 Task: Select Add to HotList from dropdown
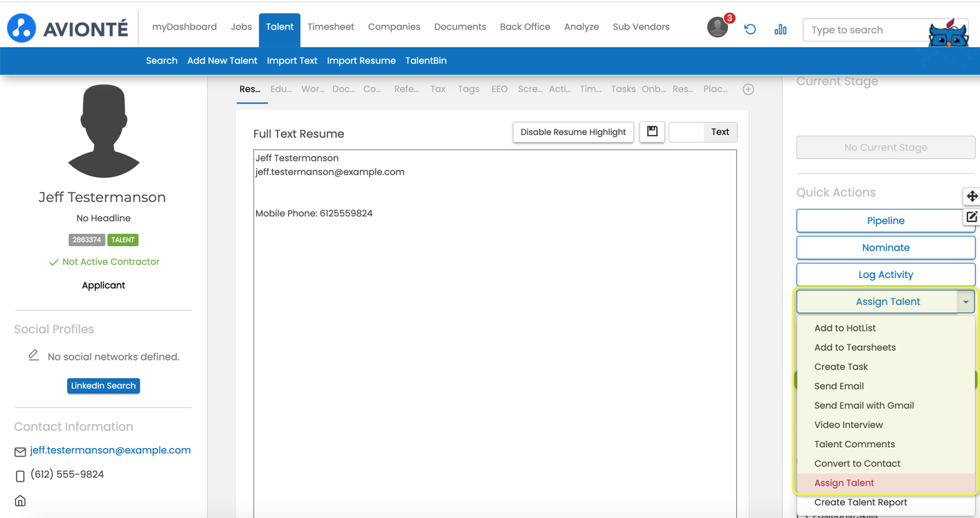tap(844, 328)
